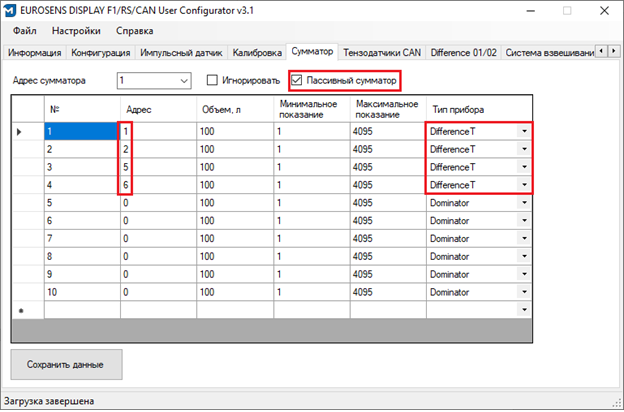The width and height of the screenshot is (624, 412).
Task: Click the maximum value 4095 in row 7
Action: coord(388,238)
